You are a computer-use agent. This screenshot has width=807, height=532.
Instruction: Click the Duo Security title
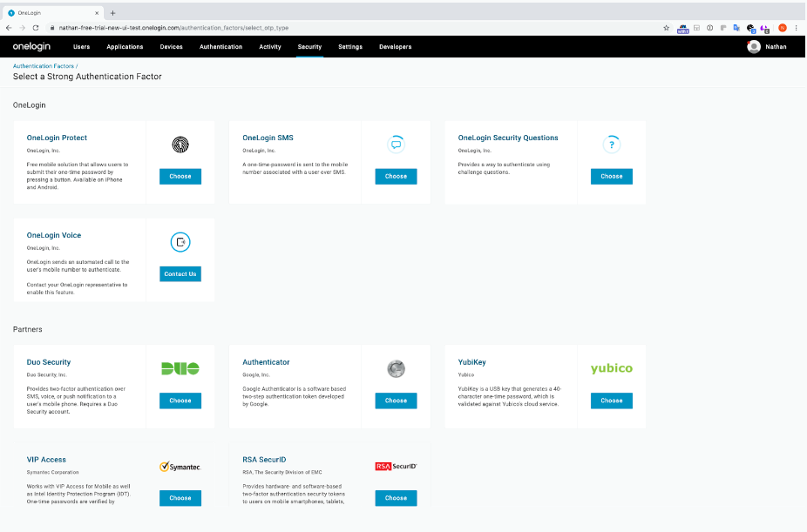coord(49,362)
